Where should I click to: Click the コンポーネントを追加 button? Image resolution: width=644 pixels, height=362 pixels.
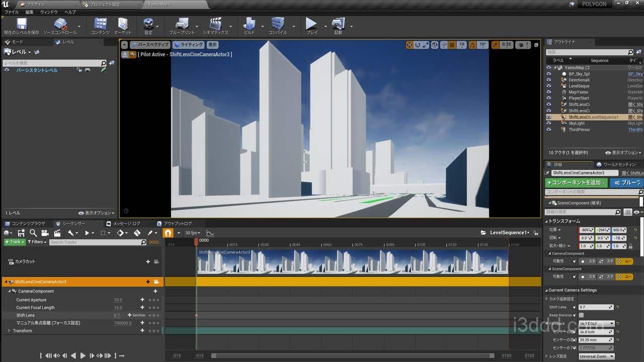pos(577,183)
